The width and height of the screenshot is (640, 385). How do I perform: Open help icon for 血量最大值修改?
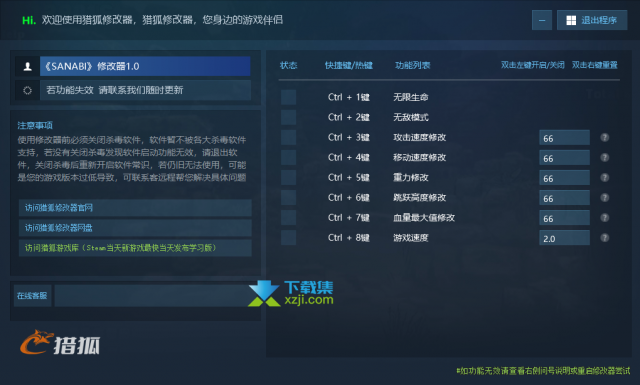604,218
